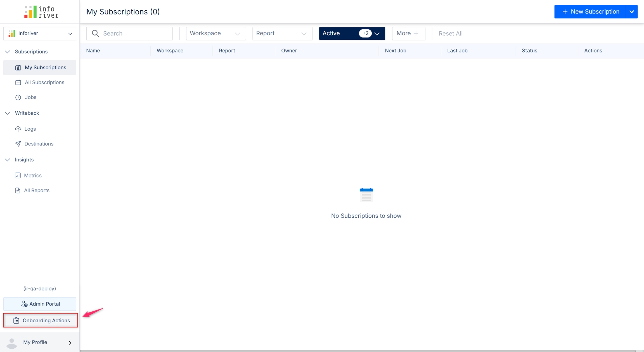Click the Destinations paper plane icon
The height and width of the screenshot is (352, 644).
click(18, 144)
